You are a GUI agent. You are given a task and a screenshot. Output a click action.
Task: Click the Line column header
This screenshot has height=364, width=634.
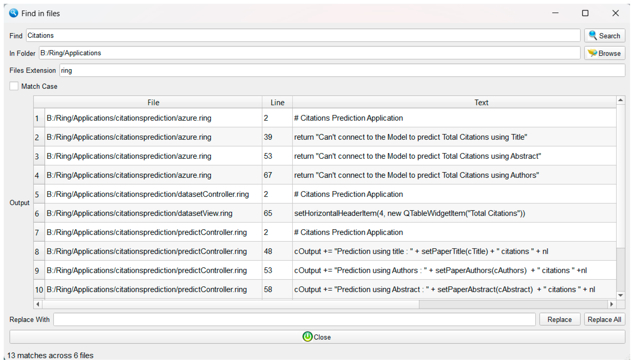point(277,102)
